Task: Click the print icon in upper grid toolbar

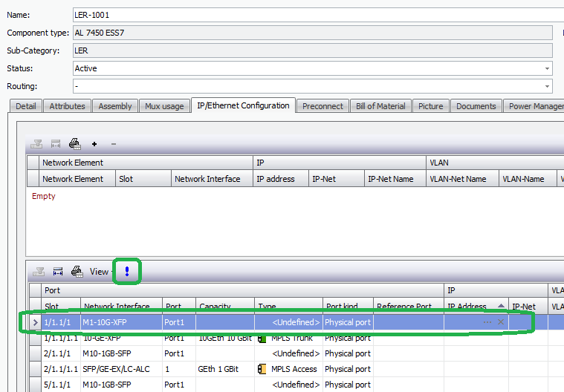Action: 75,144
